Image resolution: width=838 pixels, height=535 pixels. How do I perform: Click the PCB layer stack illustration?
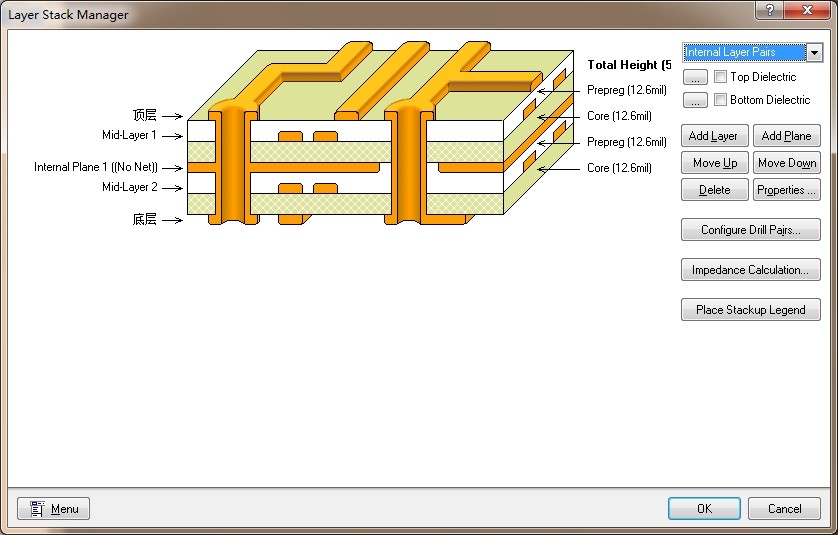click(x=381, y=134)
